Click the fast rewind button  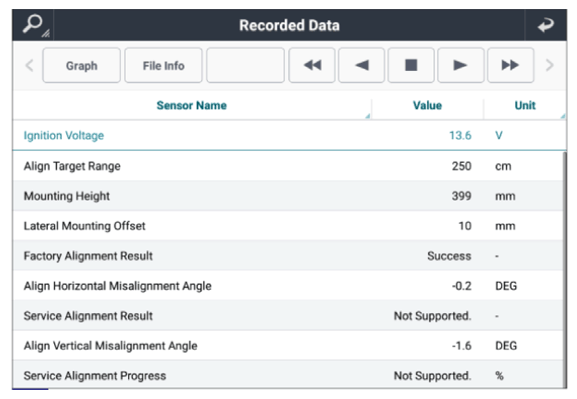(x=312, y=65)
